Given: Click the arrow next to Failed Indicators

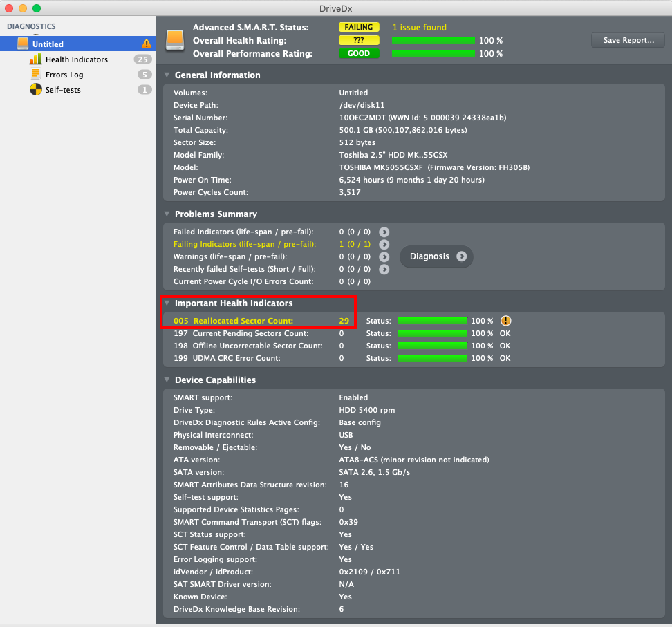Looking at the screenshot, I should tap(384, 232).
